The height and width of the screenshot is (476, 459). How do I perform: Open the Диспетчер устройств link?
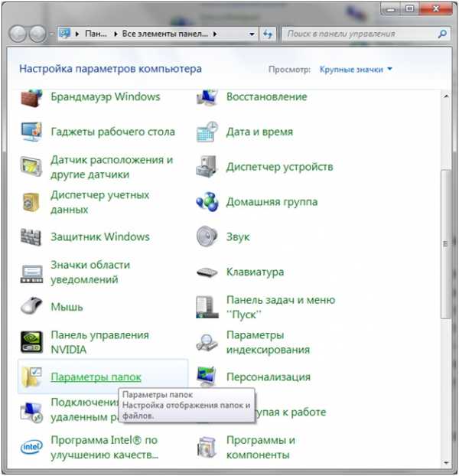tap(279, 167)
